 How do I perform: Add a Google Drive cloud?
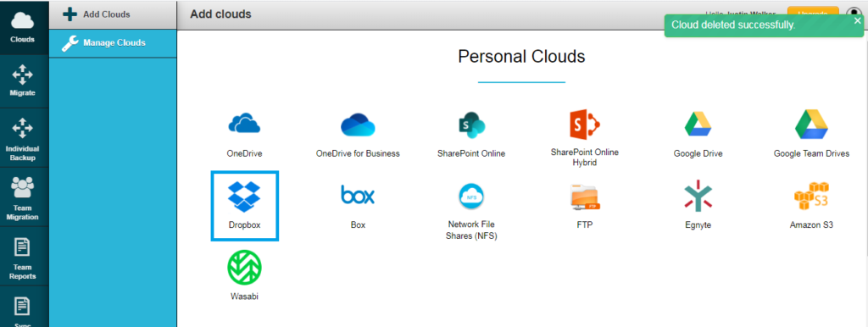click(x=698, y=124)
